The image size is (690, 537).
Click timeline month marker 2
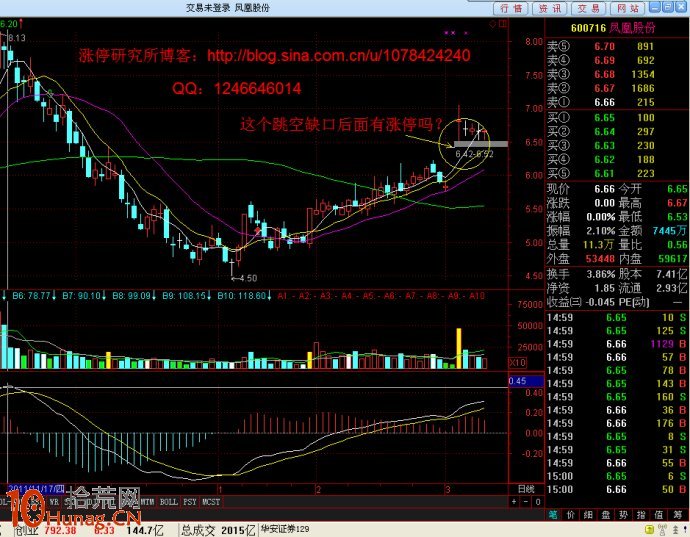click(x=318, y=489)
